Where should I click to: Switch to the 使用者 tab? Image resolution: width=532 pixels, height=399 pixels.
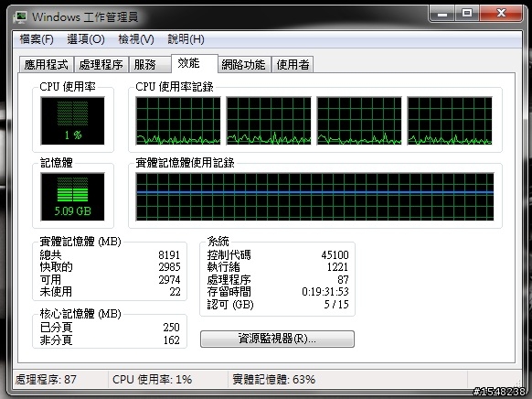coord(293,65)
